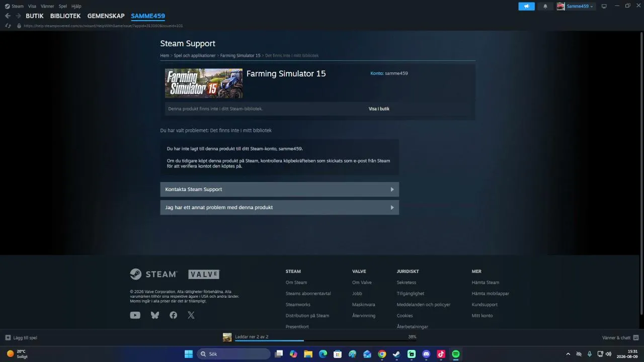Open TikTok from the taskbar
Image resolution: width=644 pixels, height=362 pixels.
click(x=441, y=354)
